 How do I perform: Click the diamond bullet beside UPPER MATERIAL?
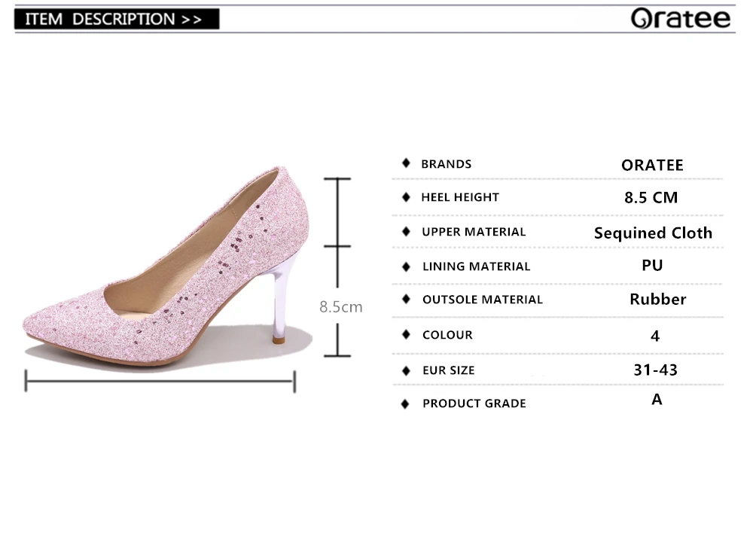[x=407, y=232]
